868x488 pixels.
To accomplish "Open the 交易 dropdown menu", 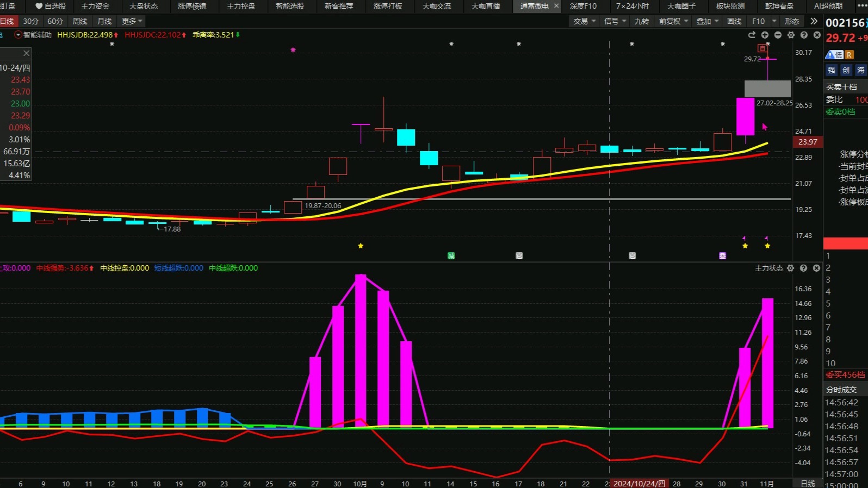I will 585,21.
